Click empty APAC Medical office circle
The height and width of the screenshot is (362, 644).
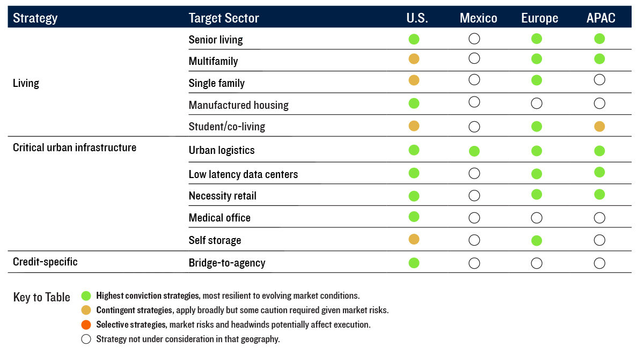[x=599, y=218]
